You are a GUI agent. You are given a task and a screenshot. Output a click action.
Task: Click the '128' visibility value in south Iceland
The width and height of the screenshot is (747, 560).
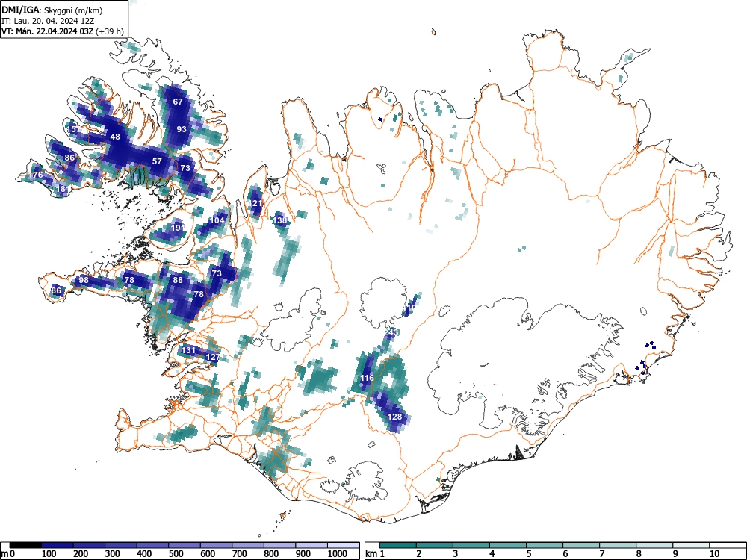(395, 417)
